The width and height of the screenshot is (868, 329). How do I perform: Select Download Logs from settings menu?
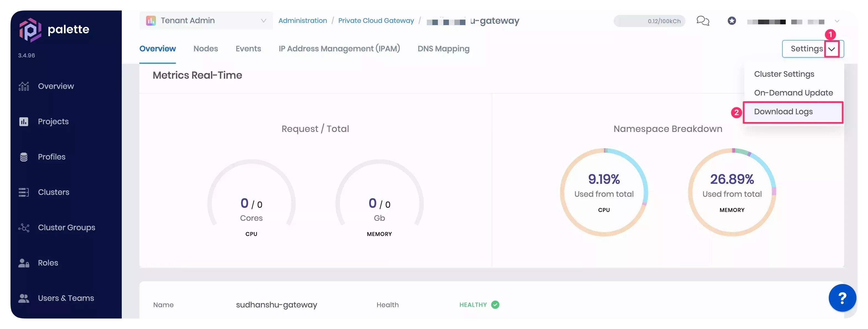[x=783, y=112]
